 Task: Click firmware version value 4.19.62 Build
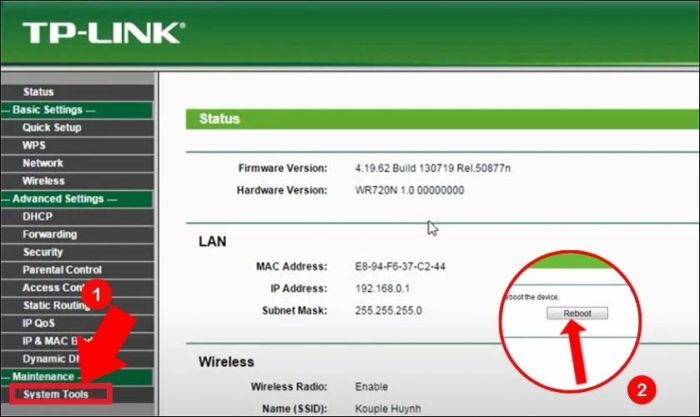[x=433, y=168]
